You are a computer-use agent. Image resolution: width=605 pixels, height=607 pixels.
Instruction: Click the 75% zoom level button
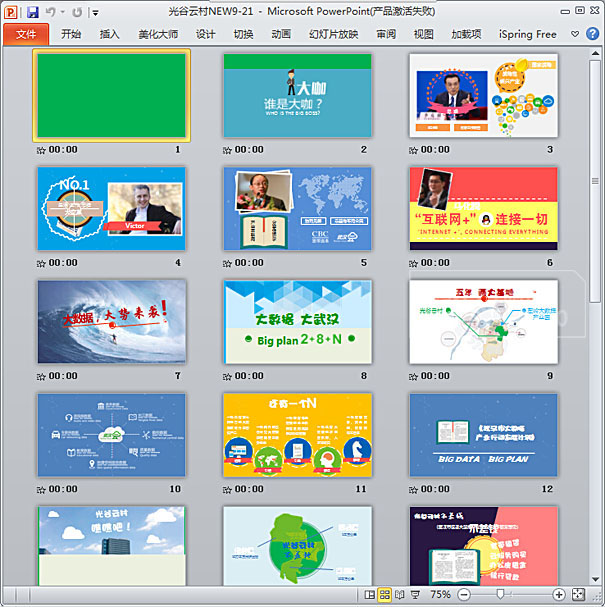440,594
